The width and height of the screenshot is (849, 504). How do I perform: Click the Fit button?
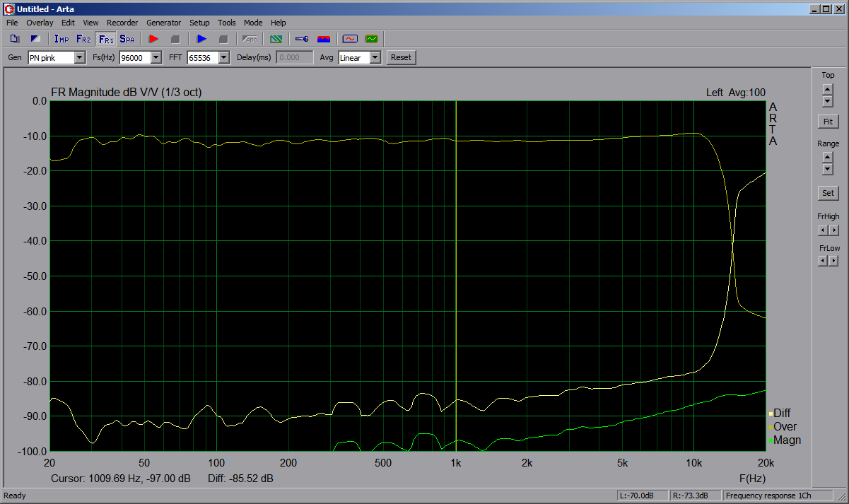pyautogui.click(x=827, y=122)
